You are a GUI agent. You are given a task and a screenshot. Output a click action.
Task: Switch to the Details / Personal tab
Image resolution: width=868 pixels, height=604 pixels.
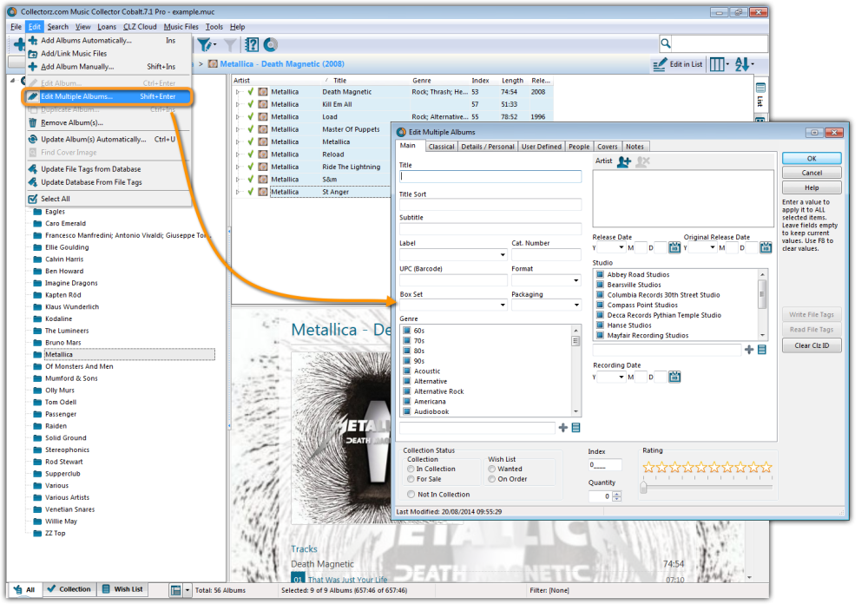coord(488,147)
